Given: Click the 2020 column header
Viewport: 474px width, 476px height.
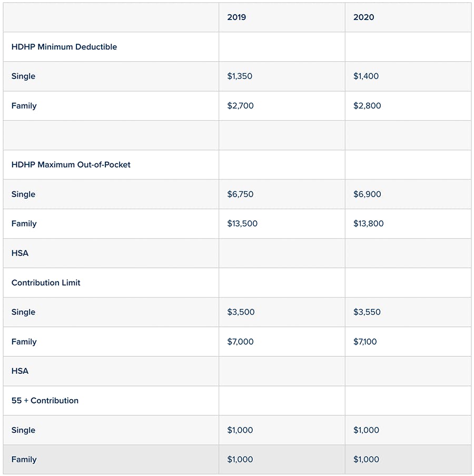Looking at the screenshot, I should pos(363,17).
